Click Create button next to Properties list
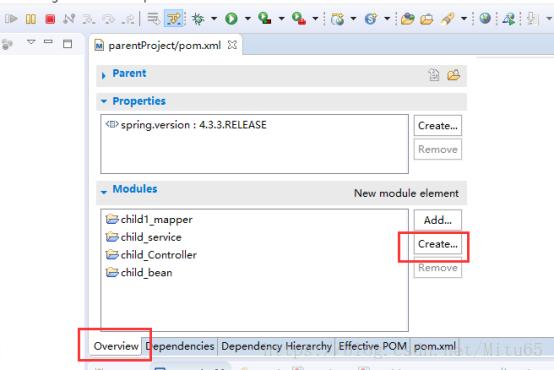Image resolution: width=554 pixels, height=370 pixels. coord(438,125)
